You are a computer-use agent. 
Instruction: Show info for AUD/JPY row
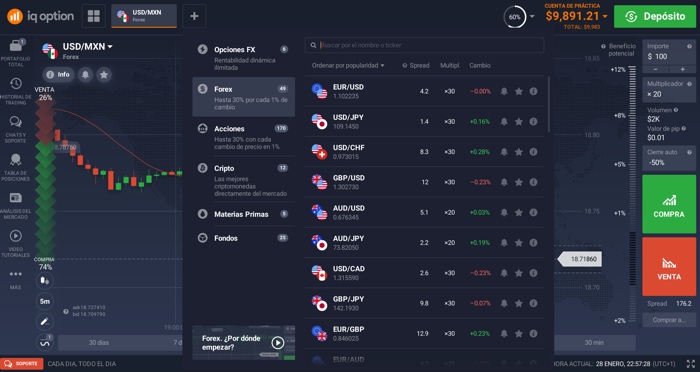(x=533, y=242)
